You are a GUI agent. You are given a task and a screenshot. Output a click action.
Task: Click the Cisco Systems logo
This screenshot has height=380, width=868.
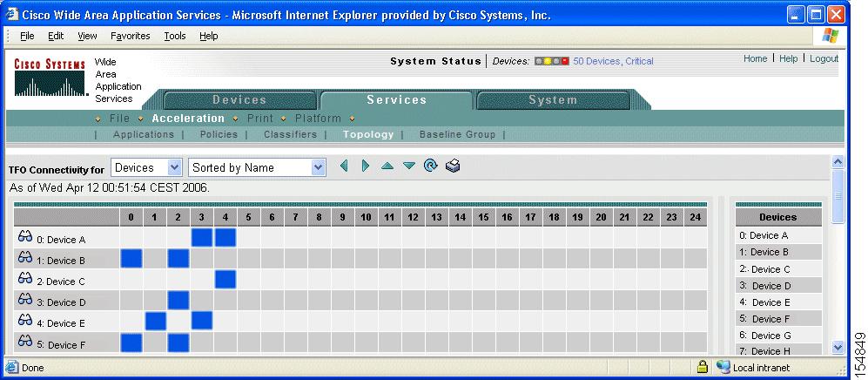coord(50,78)
